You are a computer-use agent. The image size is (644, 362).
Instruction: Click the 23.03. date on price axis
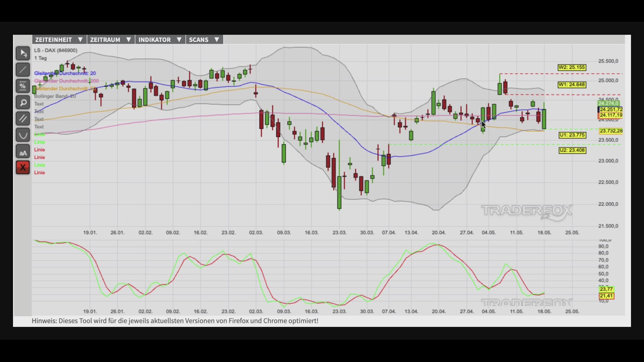click(339, 233)
